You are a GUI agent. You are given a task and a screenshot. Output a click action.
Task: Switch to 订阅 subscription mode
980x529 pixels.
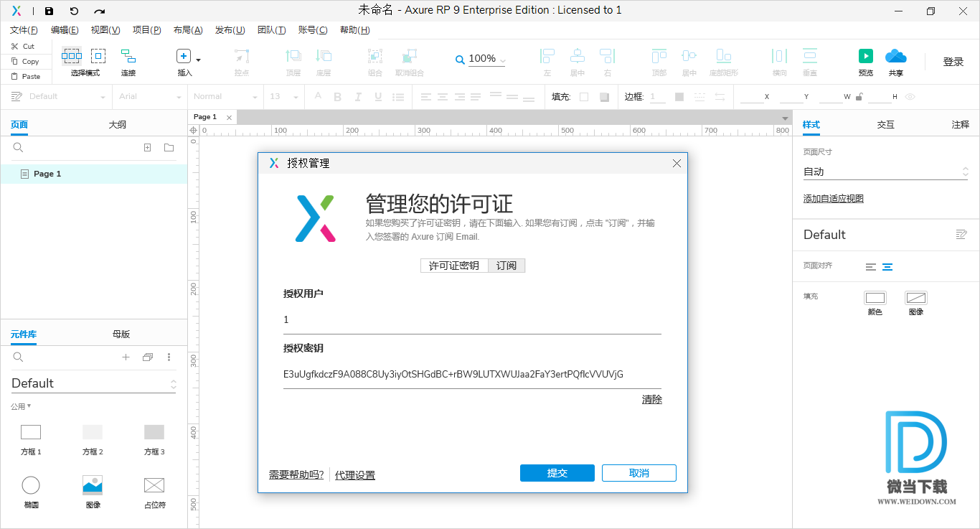(507, 266)
